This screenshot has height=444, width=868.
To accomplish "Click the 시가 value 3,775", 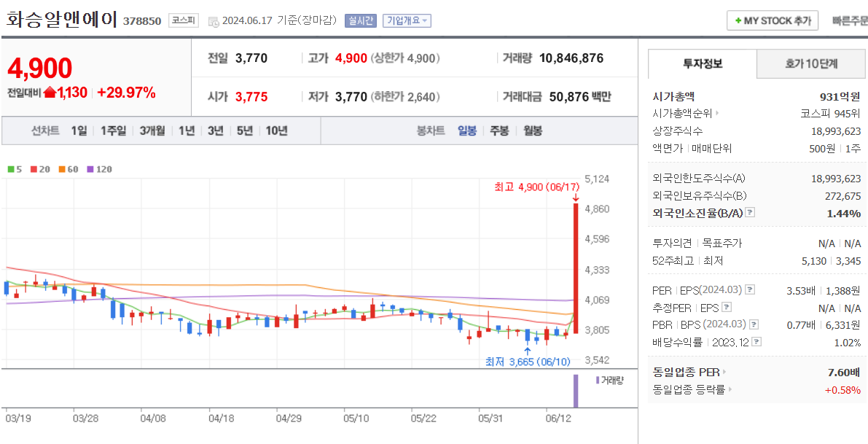I will (251, 97).
